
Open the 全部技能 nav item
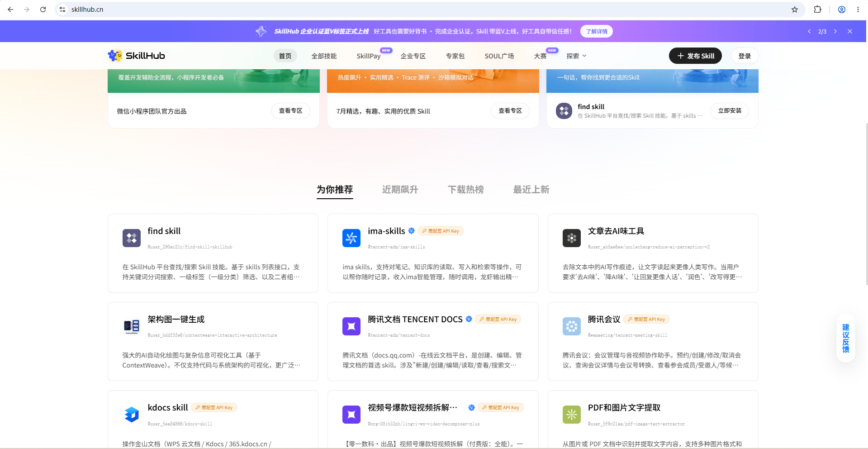click(324, 56)
